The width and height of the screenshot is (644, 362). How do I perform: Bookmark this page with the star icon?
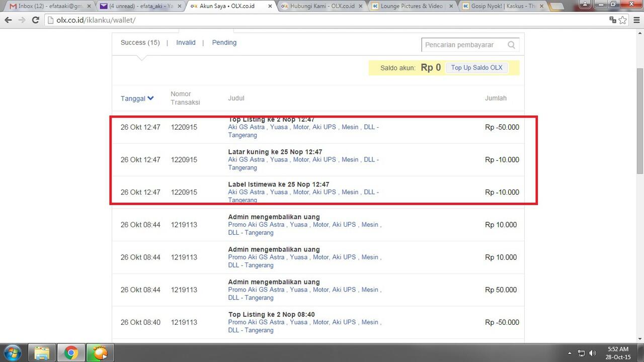623,20
